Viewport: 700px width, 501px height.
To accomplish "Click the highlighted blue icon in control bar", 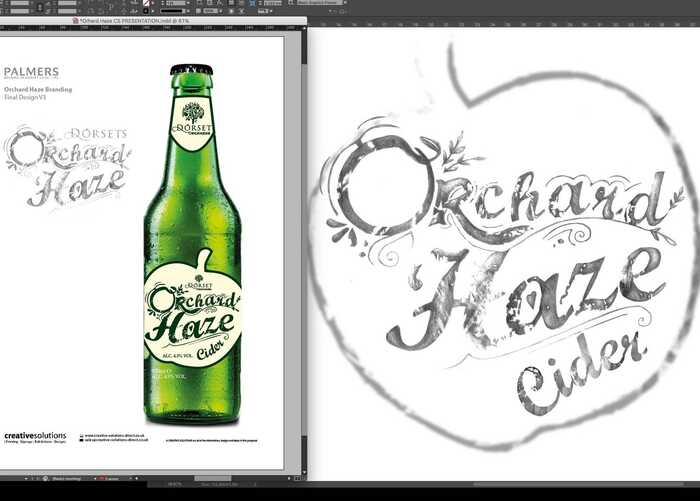I will tap(252, 3).
